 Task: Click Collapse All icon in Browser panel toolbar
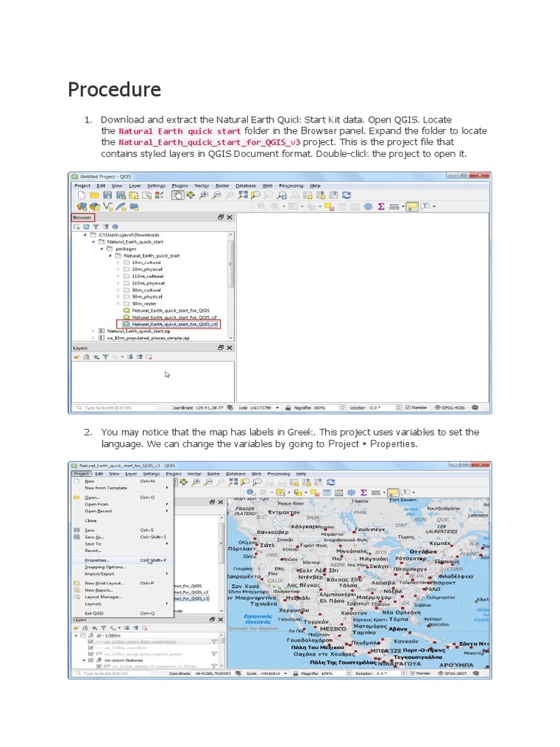coord(105,227)
